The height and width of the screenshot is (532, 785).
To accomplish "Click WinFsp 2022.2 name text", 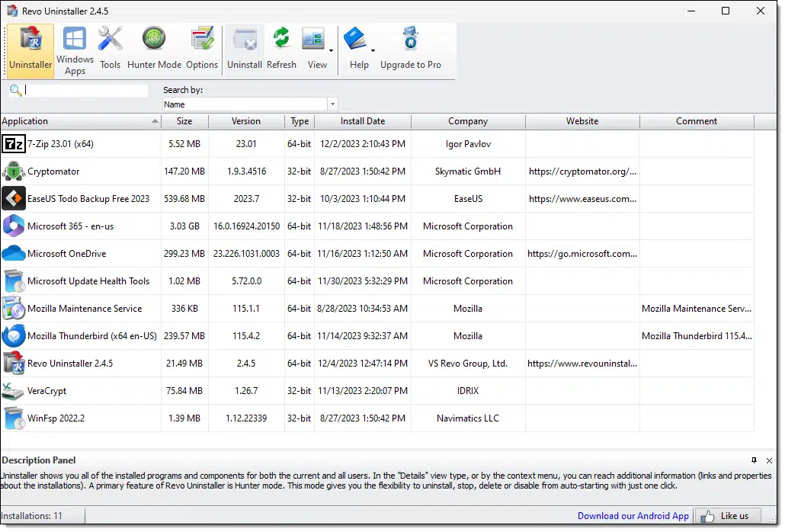I will (56, 418).
